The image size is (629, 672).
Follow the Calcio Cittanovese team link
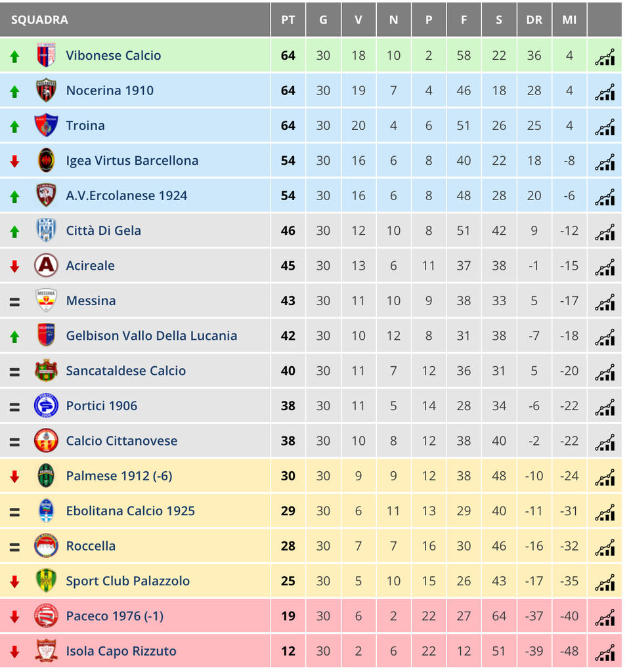click(x=121, y=441)
